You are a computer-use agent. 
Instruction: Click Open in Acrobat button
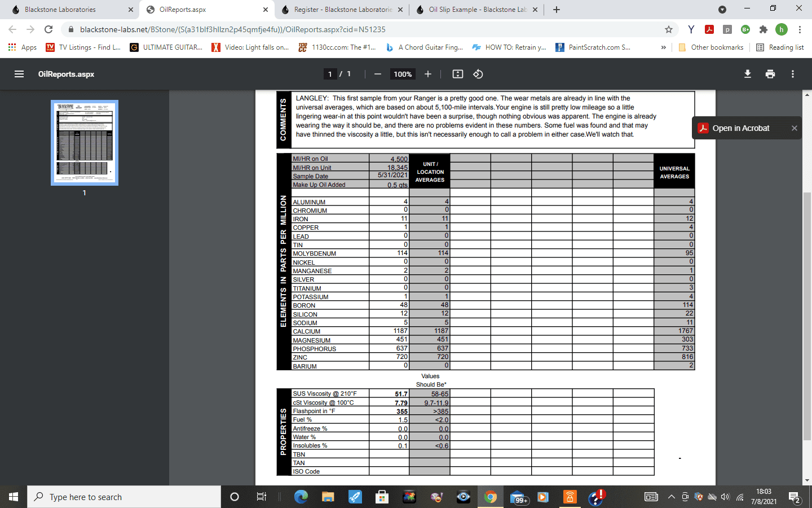pos(740,128)
